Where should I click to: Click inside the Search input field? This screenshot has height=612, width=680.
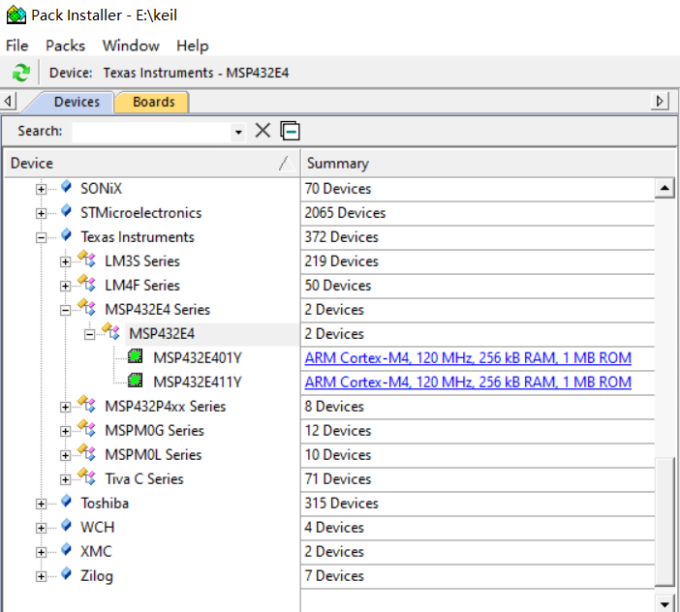click(150, 131)
